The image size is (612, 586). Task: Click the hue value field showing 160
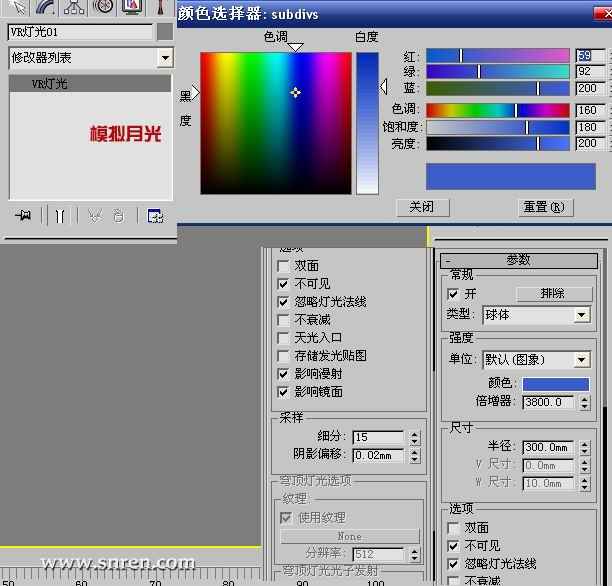591,110
